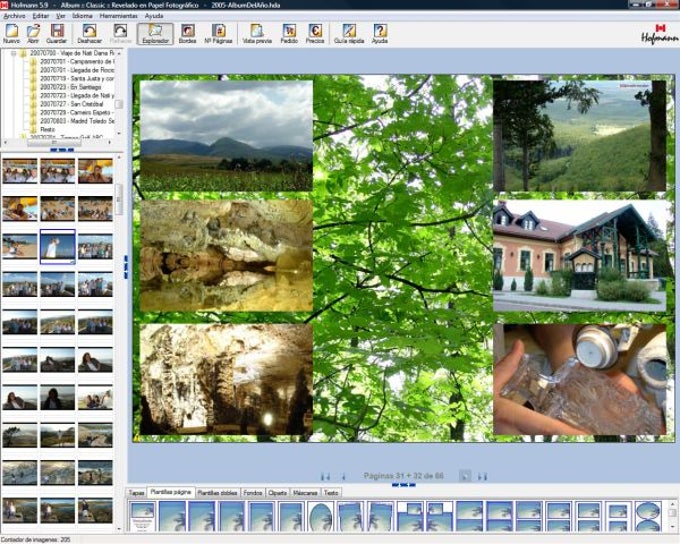Click folder tree scroll-down arrow
680x544 pixels.
[119, 134]
